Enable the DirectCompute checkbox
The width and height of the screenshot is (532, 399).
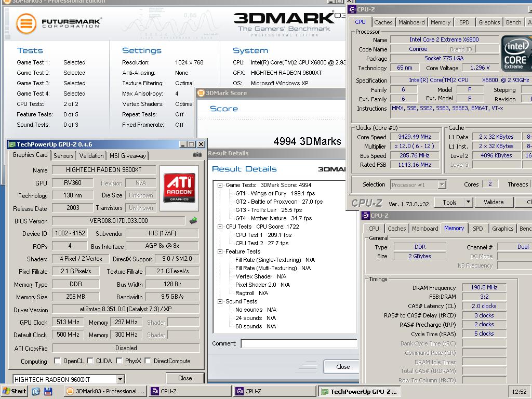point(148,361)
